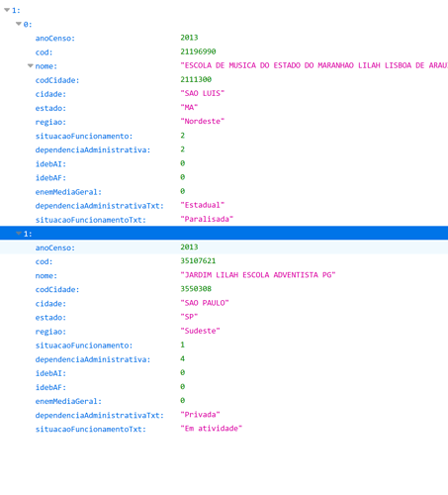
Task: Select the cod value 21196990
Action: [198, 51]
